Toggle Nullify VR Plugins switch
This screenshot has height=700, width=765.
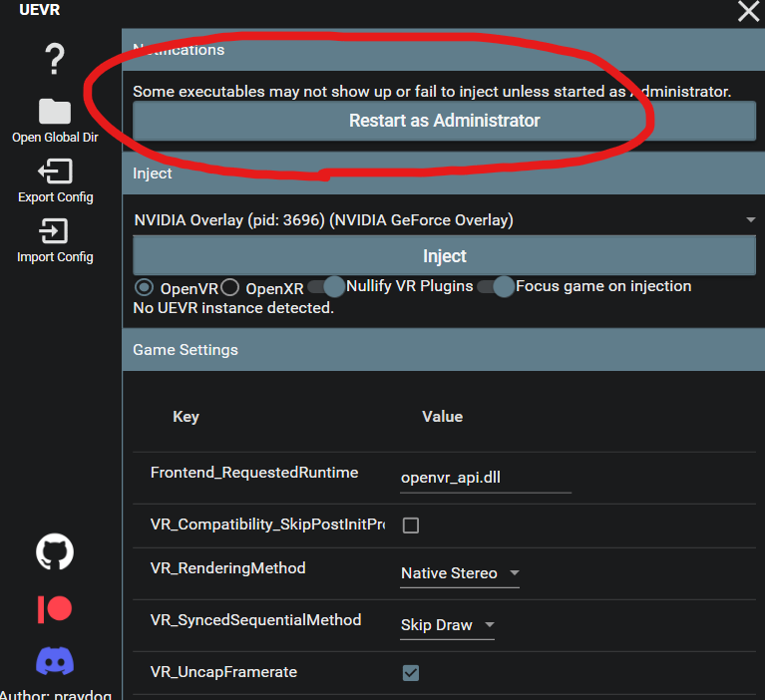point(326,287)
